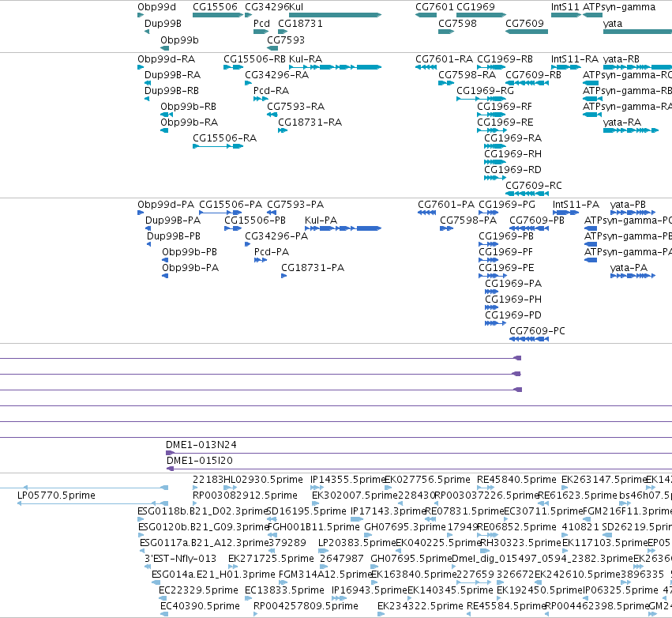Click EST EK271725.5prime
The width and height of the screenshot is (672, 618).
pos(233,567)
